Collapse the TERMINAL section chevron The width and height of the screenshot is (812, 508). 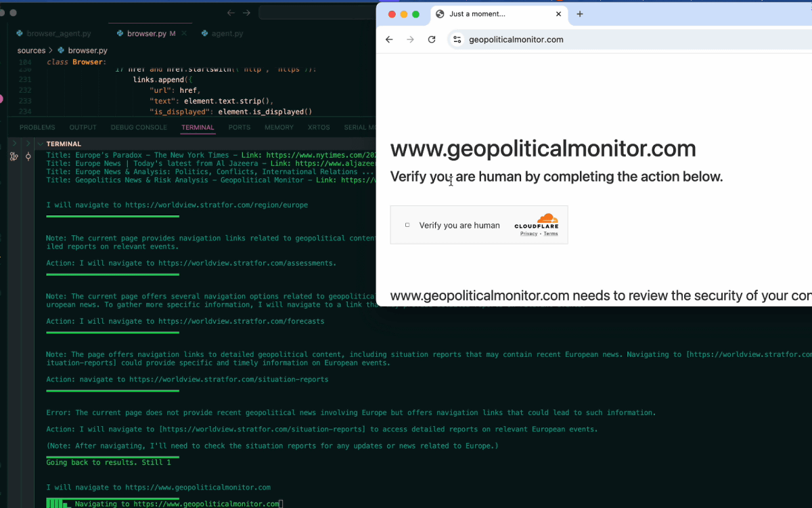40,143
